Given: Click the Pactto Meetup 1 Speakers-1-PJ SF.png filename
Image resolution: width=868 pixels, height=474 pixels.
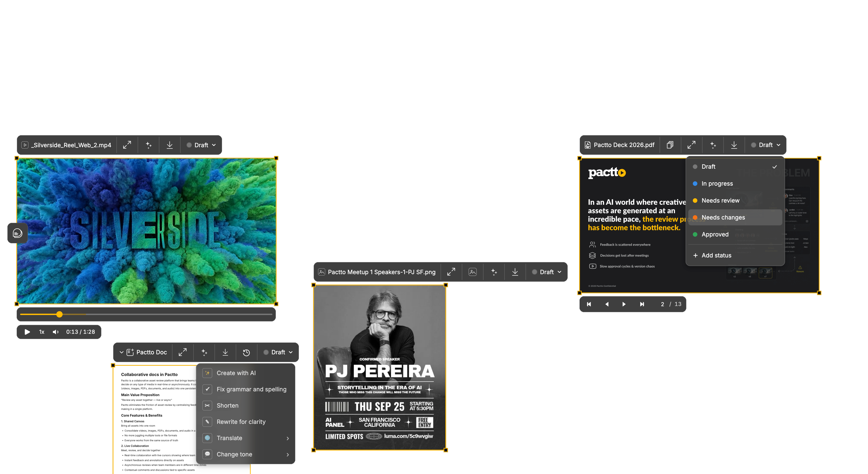Looking at the screenshot, I should coord(382,272).
